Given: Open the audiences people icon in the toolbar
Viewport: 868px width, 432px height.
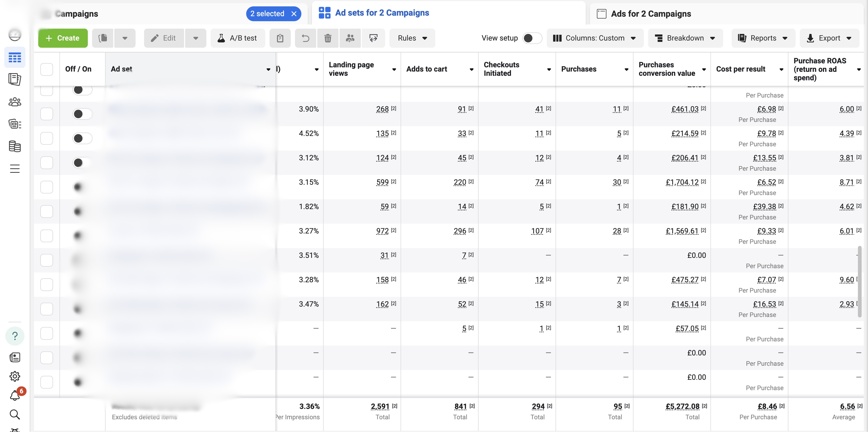Looking at the screenshot, I should (x=350, y=38).
